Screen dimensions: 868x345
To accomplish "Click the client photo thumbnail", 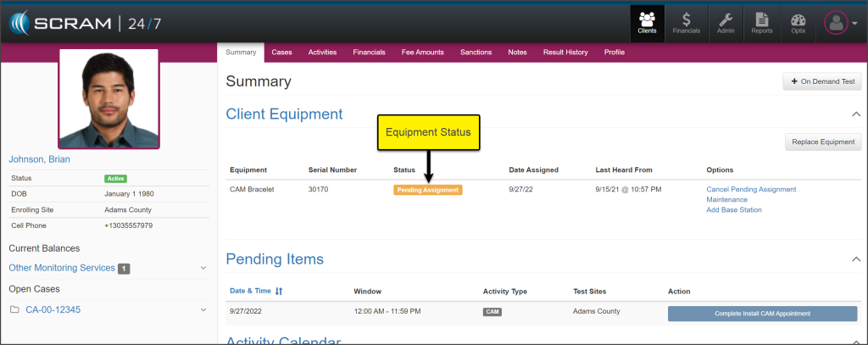I will coord(108,97).
